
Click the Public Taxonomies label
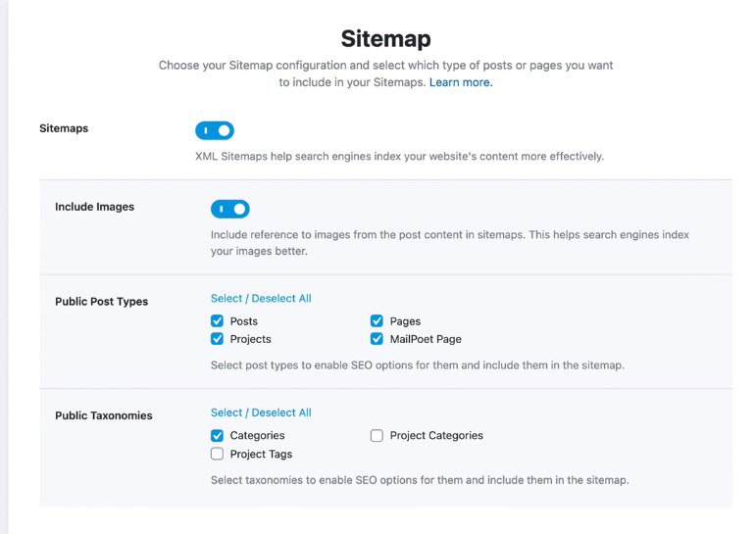pyautogui.click(x=104, y=415)
